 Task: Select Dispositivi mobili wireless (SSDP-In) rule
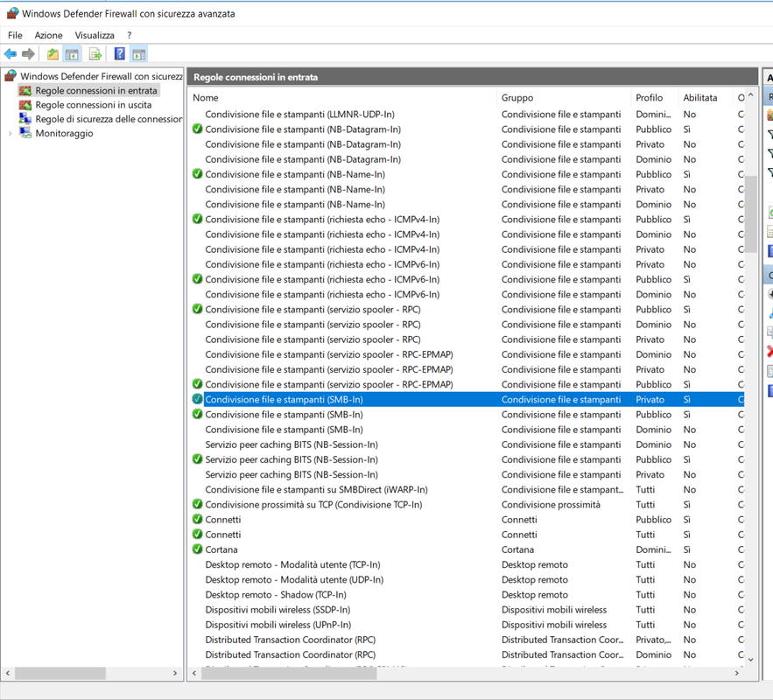coord(278,610)
